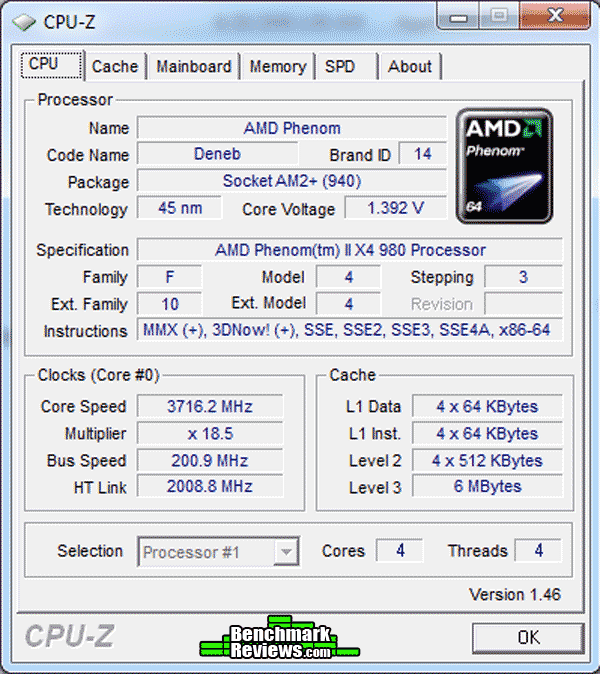The width and height of the screenshot is (600, 674).
Task: Click the Core Speed value 3716.2 MHz
Action: (210, 406)
